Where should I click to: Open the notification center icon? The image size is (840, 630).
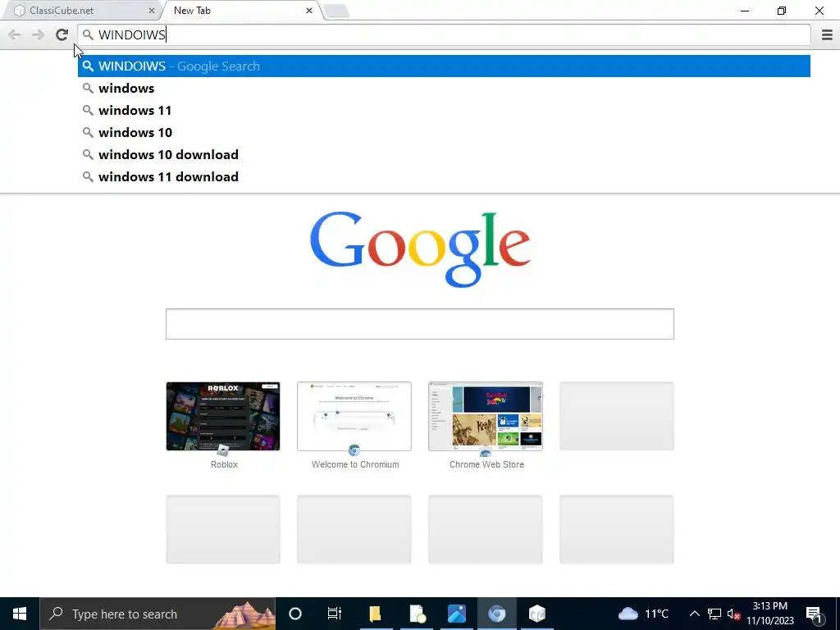815,614
